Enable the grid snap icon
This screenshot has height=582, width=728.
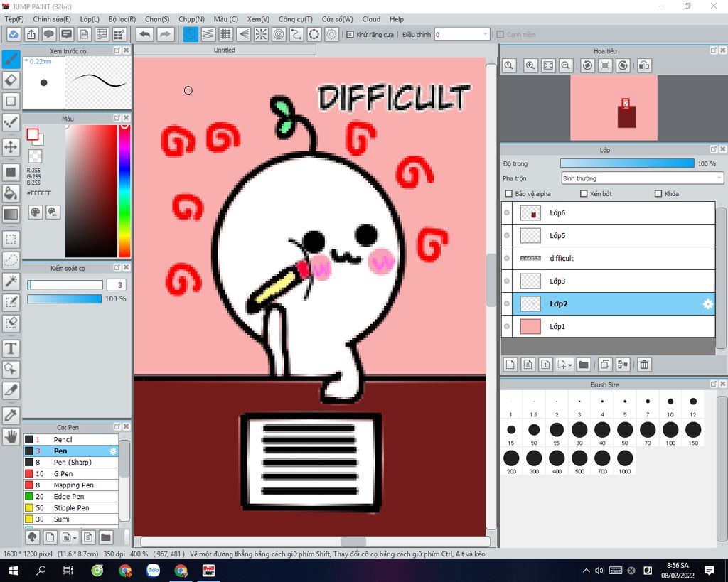(x=225, y=34)
